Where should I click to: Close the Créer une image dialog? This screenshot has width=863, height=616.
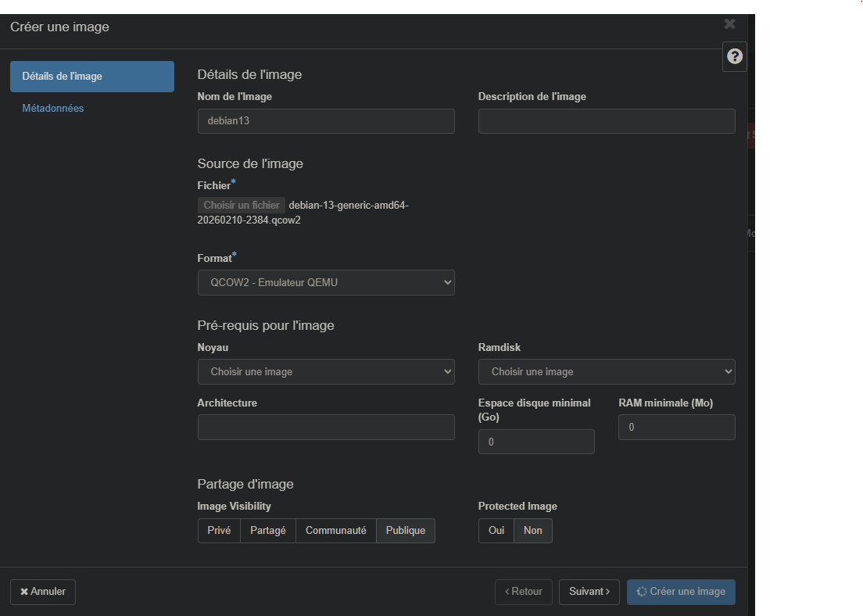click(x=729, y=24)
